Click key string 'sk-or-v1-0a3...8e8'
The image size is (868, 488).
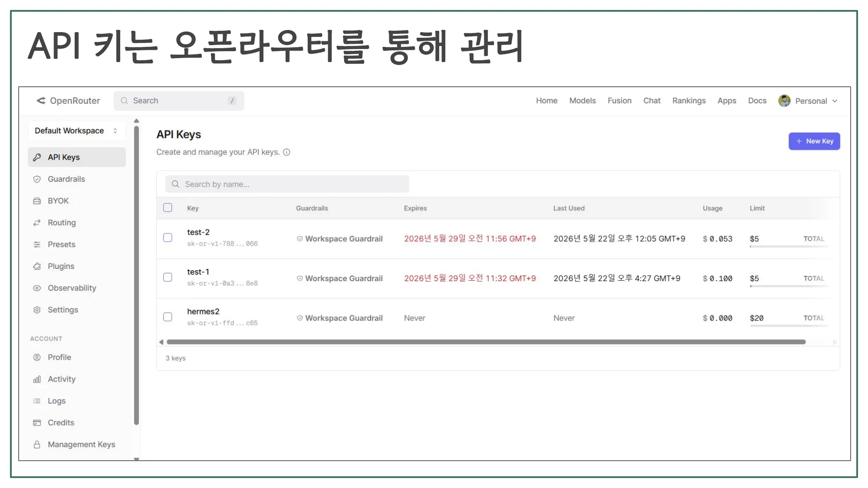click(x=222, y=283)
